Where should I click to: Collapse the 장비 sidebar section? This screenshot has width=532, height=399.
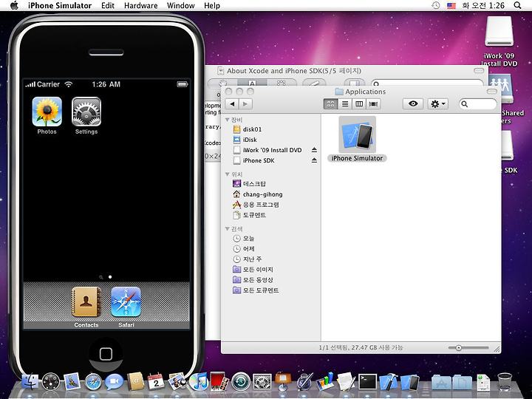coord(228,120)
